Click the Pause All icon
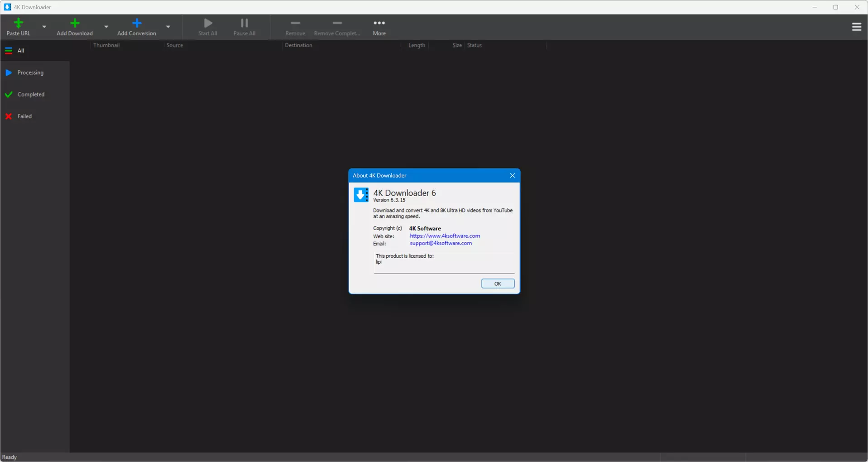The height and width of the screenshot is (462, 868). pos(245,23)
